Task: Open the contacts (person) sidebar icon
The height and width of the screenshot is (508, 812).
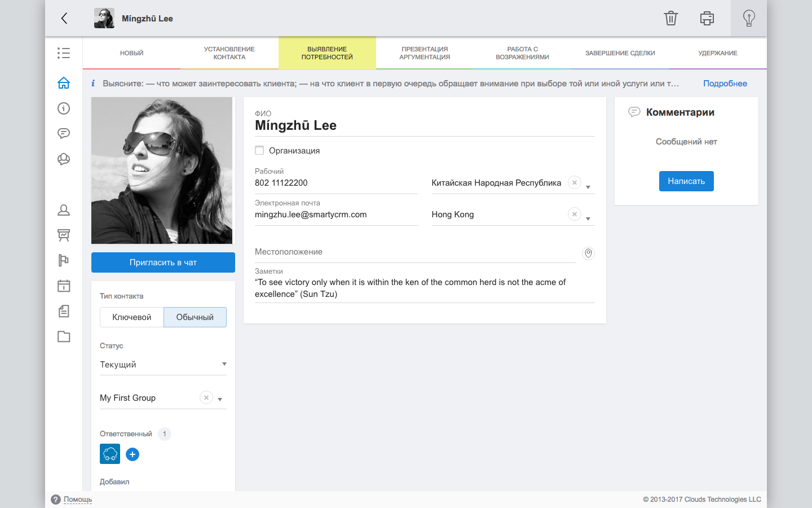Action: coord(64,209)
